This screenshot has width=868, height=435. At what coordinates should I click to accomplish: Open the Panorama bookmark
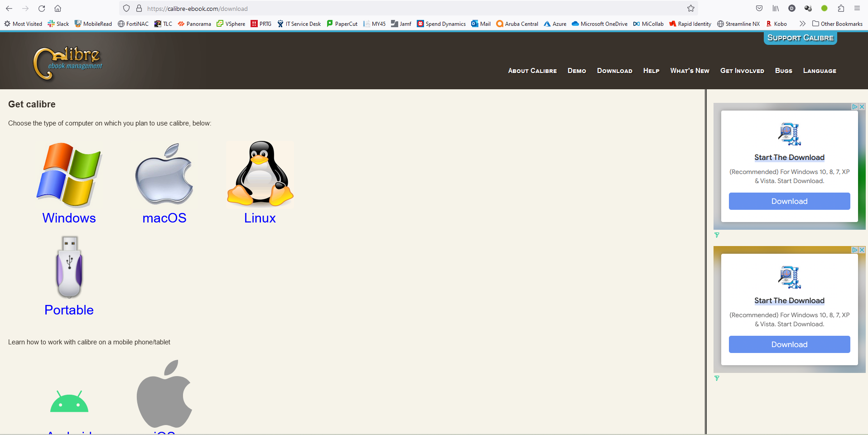(x=194, y=24)
